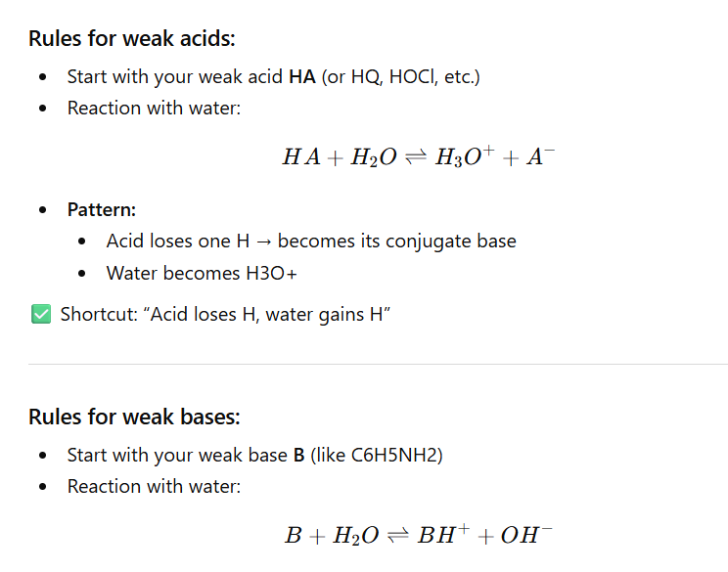This screenshot has width=728, height=572.
Task: Click the "Rules for weak acids:" heading
Action: coord(132,39)
